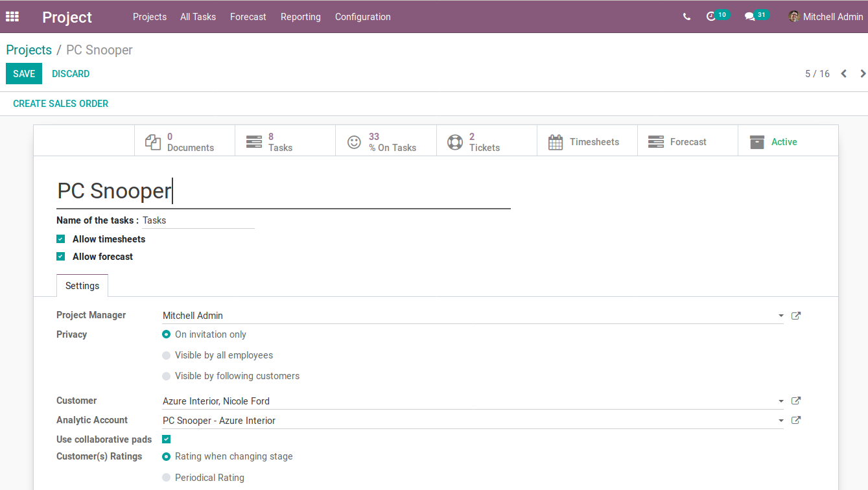Open Reporting menu
This screenshot has width=868, height=490.
tap(301, 17)
